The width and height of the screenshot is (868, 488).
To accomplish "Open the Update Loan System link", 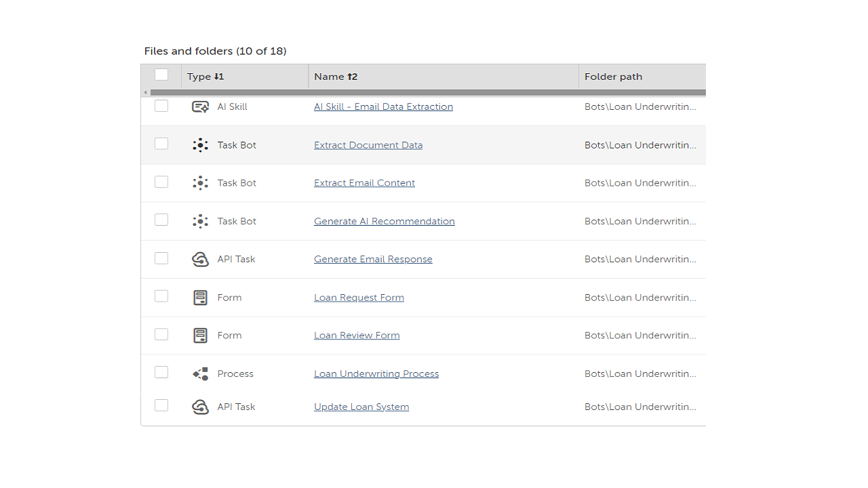I will coord(361,407).
